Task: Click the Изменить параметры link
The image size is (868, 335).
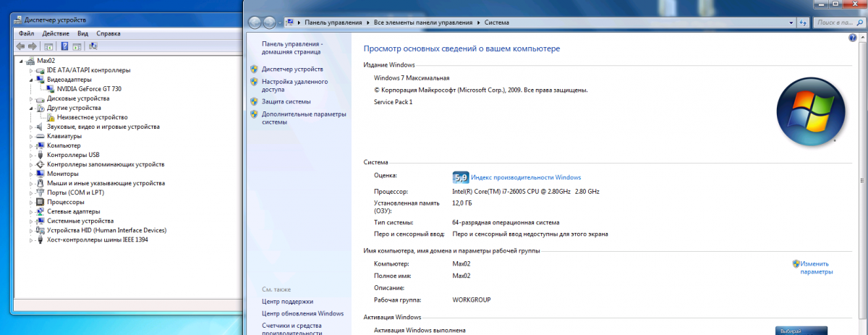Action: [817, 268]
